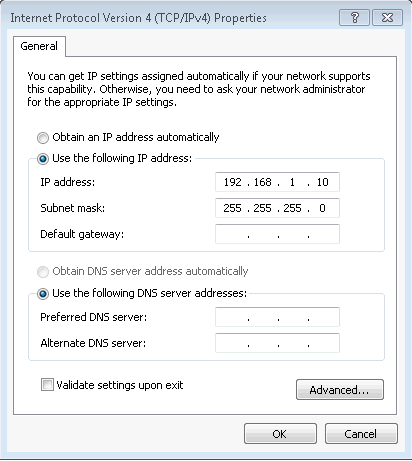
Task: Click last octet 0 of Subnet mask
Action: point(322,208)
